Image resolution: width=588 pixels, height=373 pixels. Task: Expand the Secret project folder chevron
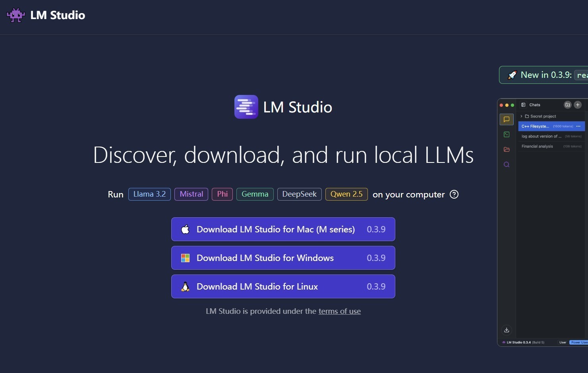521,116
